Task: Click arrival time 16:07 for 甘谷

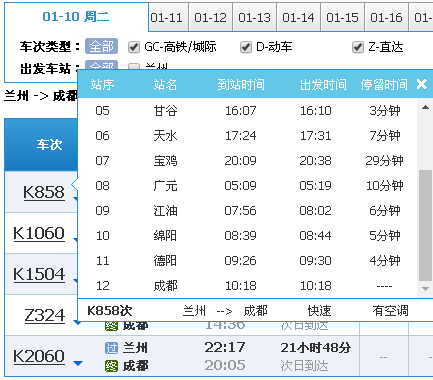Action: click(x=240, y=111)
